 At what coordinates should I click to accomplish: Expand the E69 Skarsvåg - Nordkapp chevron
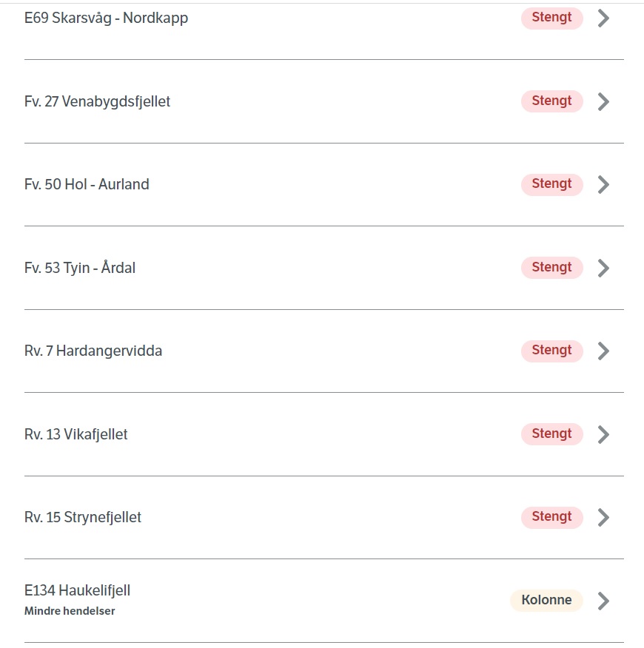pos(603,18)
